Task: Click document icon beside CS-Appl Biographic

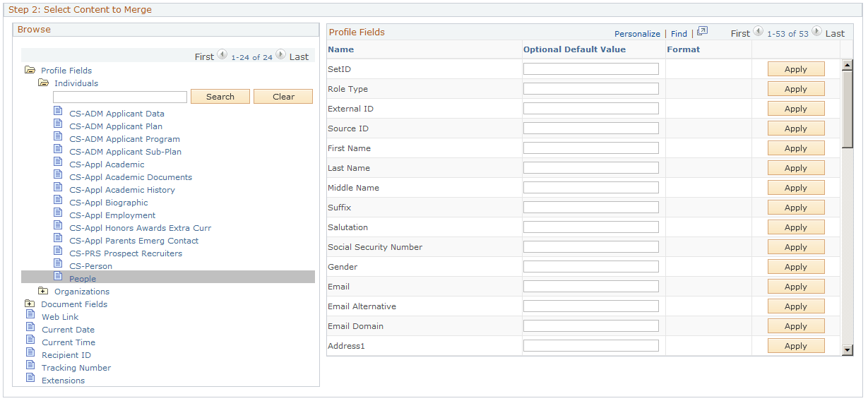Action: pyautogui.click(x=59, y=201)
